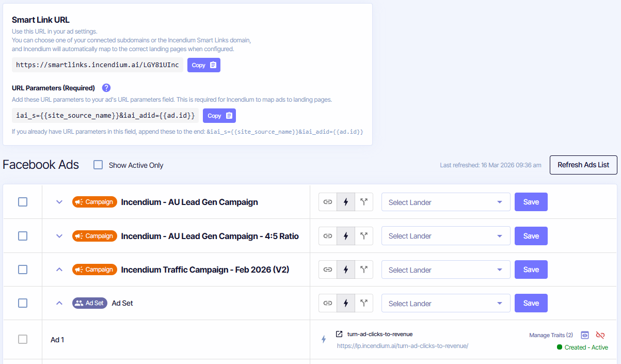Refresh the Facebook ads list
This screenshot has width=621, height=364.
(583, 165)
